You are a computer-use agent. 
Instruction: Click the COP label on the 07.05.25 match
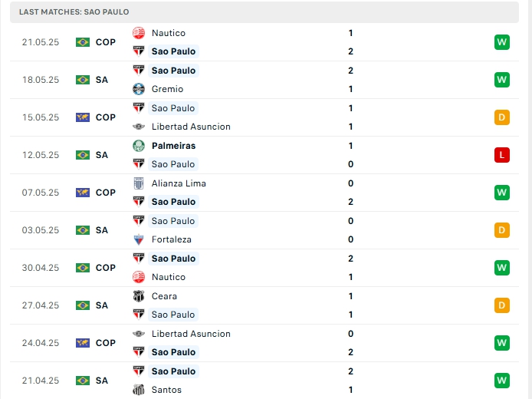click(106, 193)
